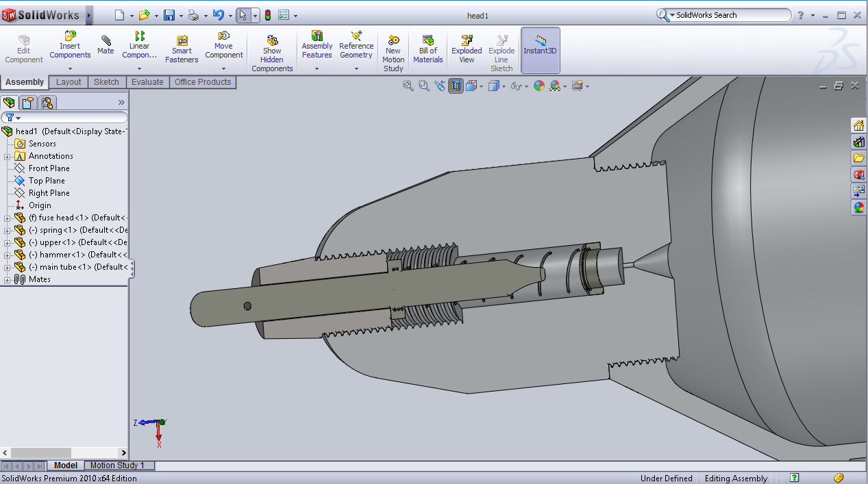Open the Help question mark button
The image size is (868, 484).
tap(800, 15)
